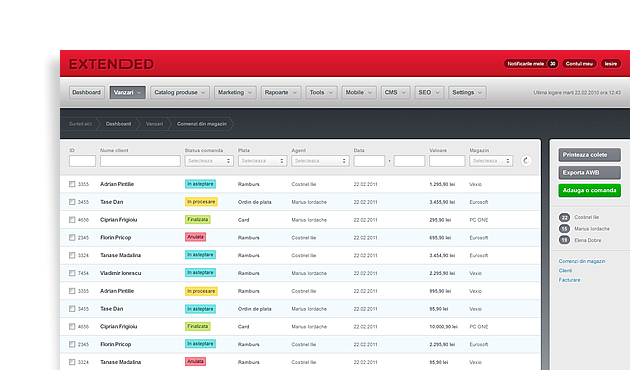The height and width of the screenshot is (370, 630).
Task: Click the badge icon beside Marius Iordache
Action: coord(564,229)
